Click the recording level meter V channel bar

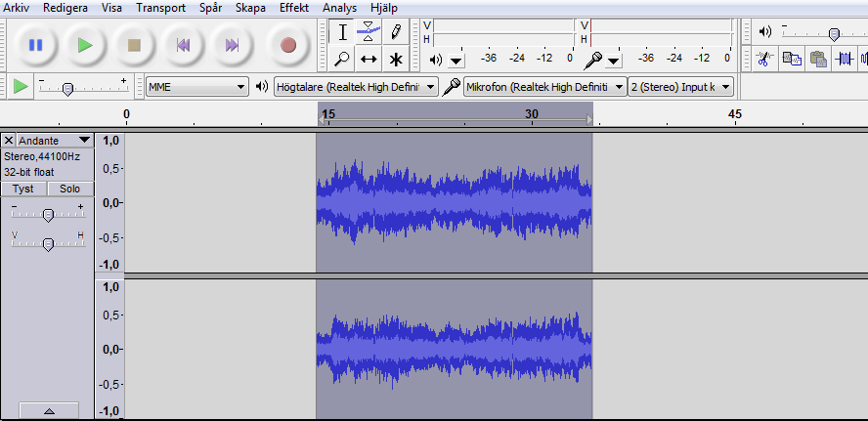point(661,25)
